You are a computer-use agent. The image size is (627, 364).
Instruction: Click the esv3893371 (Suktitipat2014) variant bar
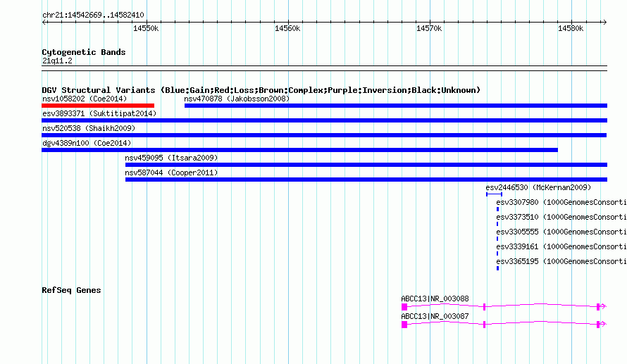(x=324, y=120)
